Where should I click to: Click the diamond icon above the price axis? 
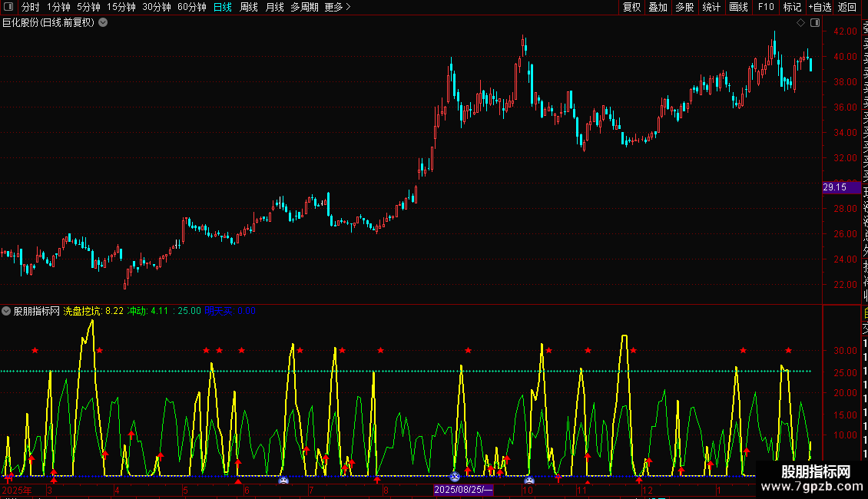click(x=800, y=23)
